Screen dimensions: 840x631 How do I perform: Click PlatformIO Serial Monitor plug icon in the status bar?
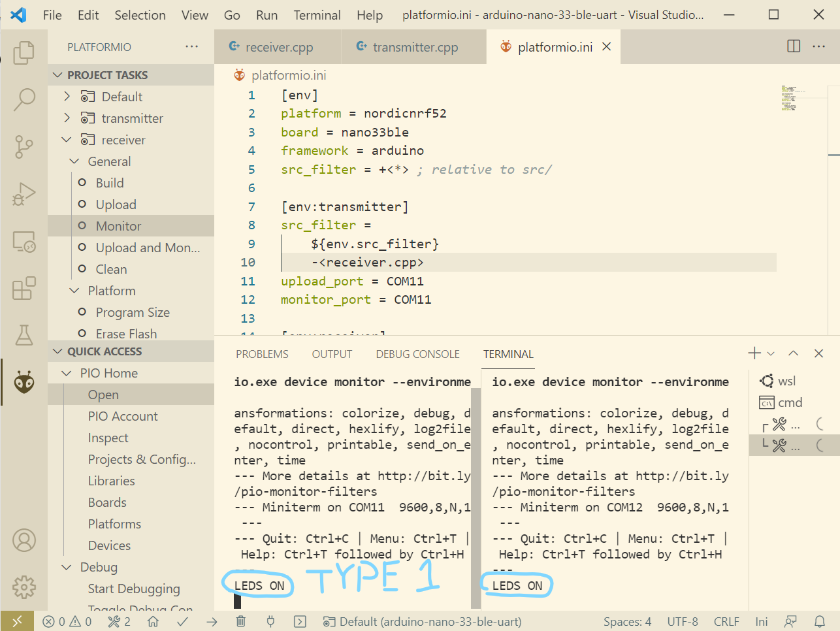(x=270, y=621)
